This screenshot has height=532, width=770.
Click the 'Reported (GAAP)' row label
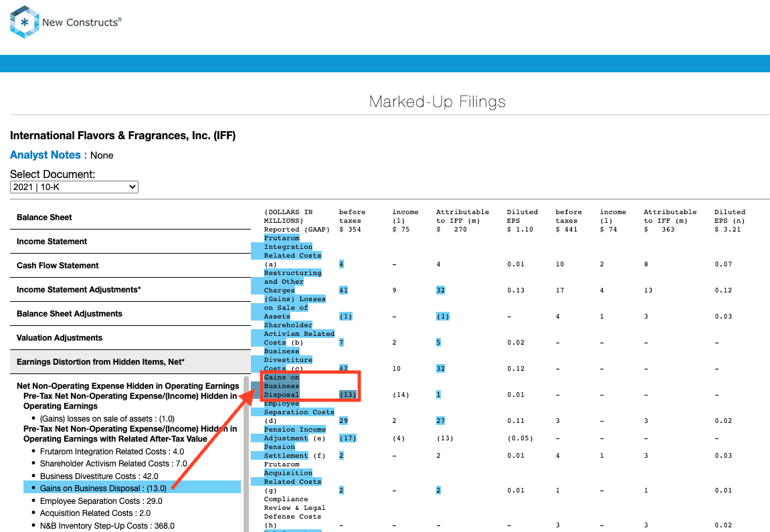point(296,230)
